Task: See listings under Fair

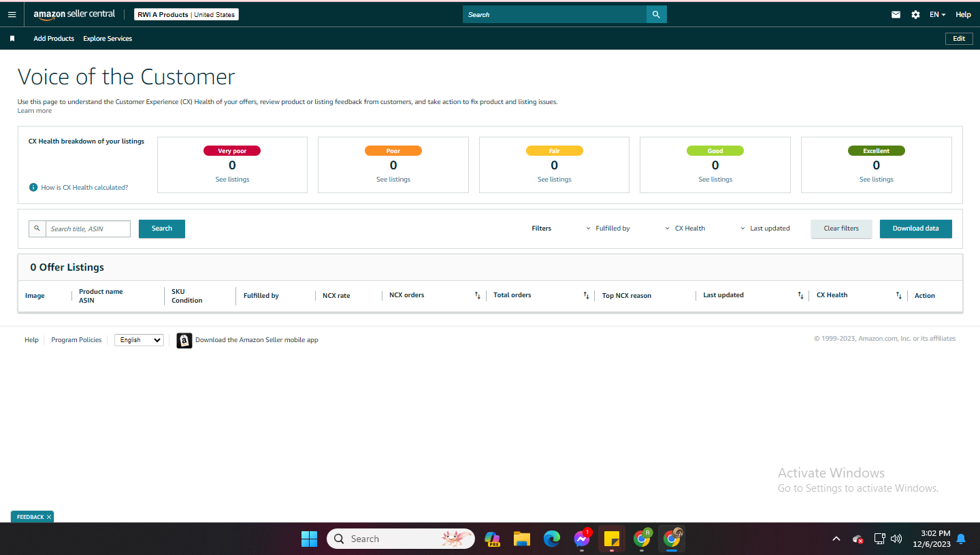Action: click(555, 180)
